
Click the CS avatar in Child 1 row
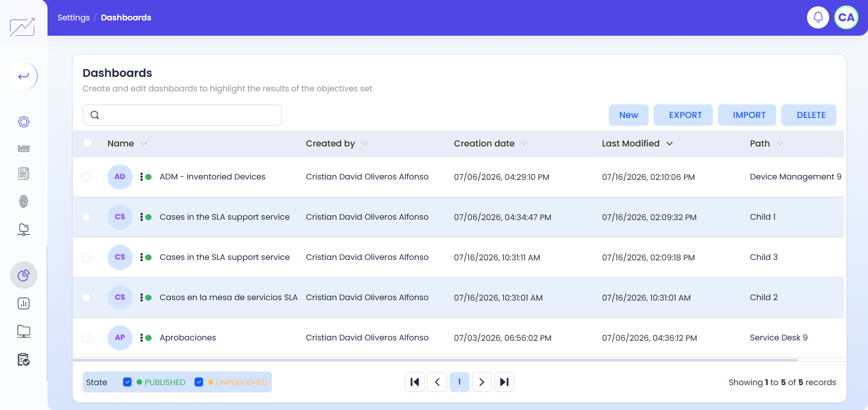(120, 217)
